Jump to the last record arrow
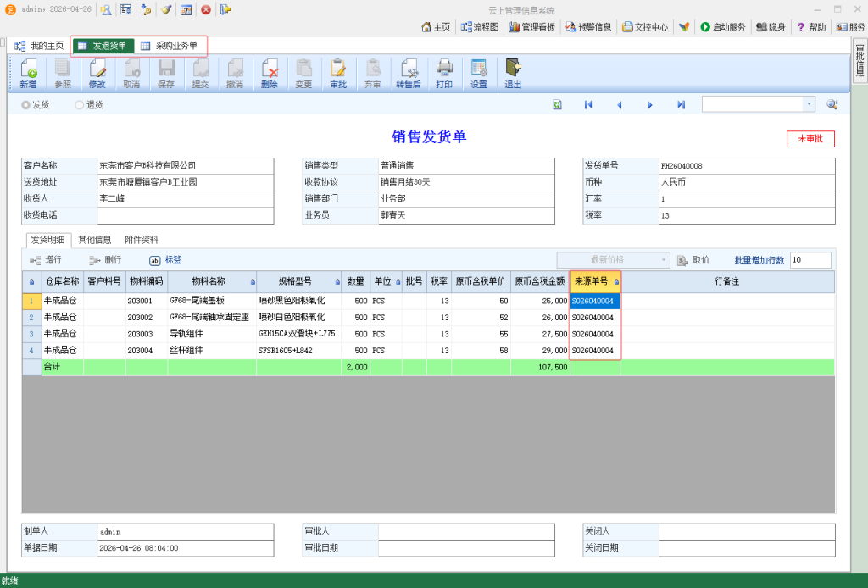This screenshot has height=588, width=868. click(681, 105)
